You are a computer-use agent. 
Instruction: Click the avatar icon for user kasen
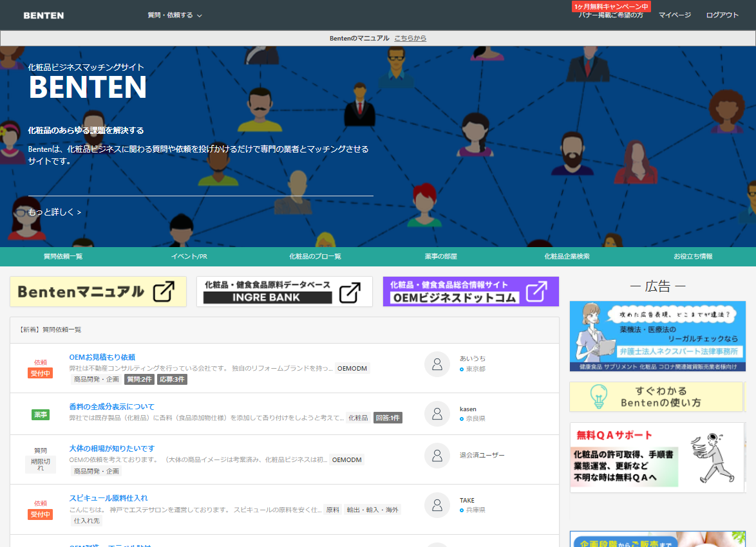(437, 414)
